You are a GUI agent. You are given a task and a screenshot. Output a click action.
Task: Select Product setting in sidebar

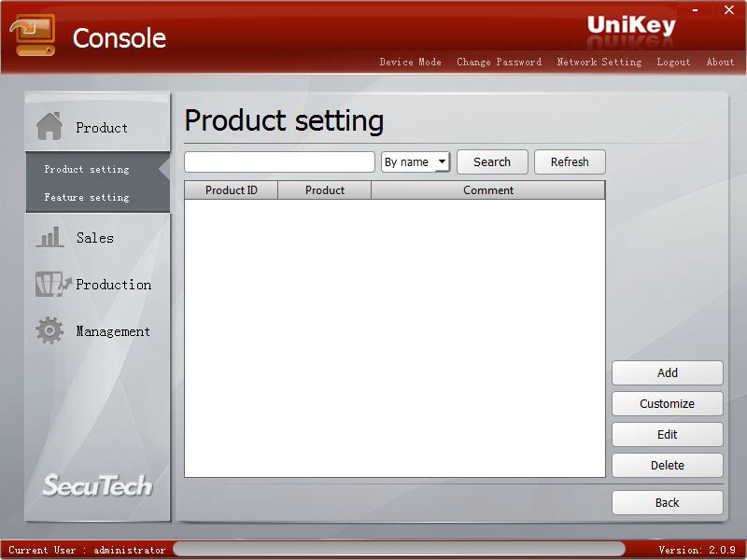pyautogui.click(x=87, y=170)
